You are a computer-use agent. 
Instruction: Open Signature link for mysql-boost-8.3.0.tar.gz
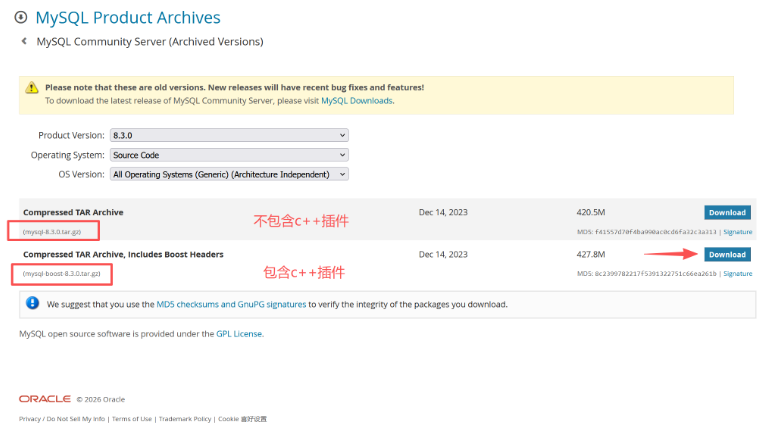pos(738,274)
